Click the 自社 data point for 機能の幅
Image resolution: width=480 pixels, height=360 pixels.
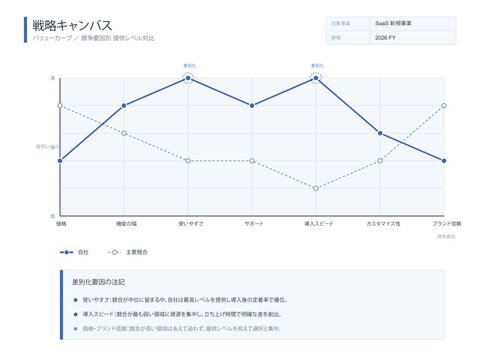pos(124,106)
